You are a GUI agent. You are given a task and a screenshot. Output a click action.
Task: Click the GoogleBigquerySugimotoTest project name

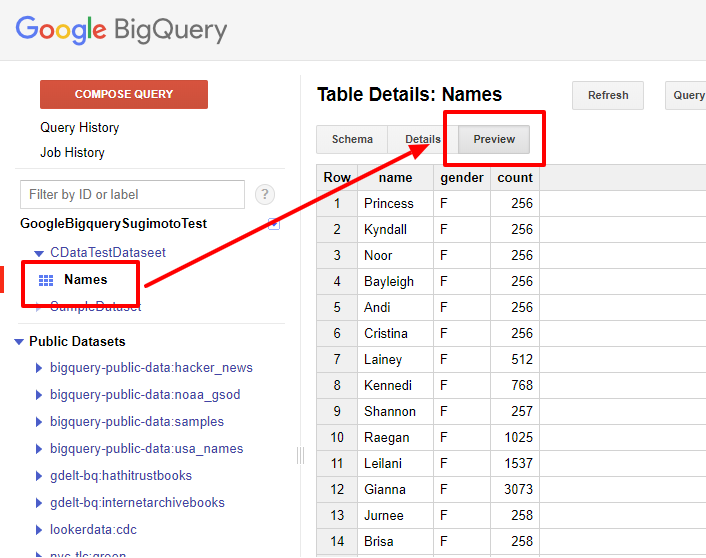tap(113, 224)
